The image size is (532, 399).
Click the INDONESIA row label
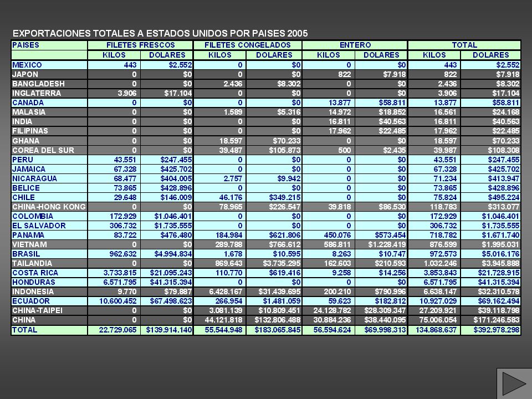(x=33, y=292)
